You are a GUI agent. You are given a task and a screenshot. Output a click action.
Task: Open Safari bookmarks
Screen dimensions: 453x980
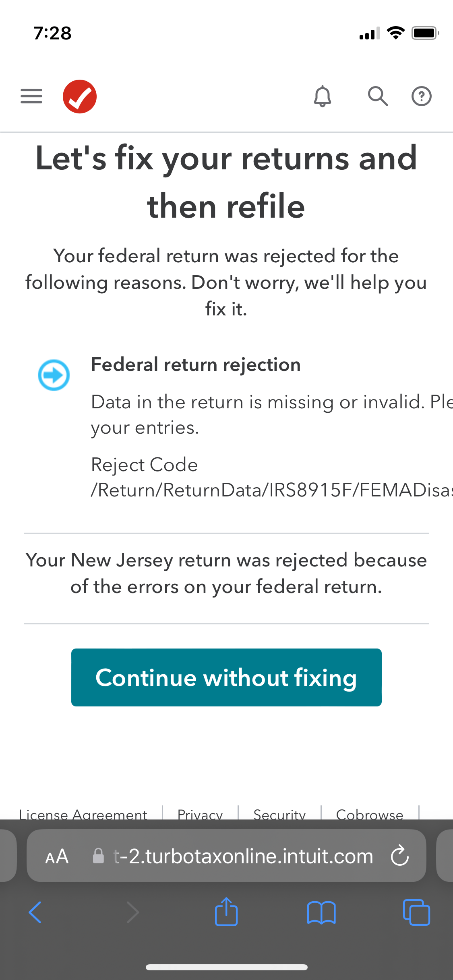point(321,912)
